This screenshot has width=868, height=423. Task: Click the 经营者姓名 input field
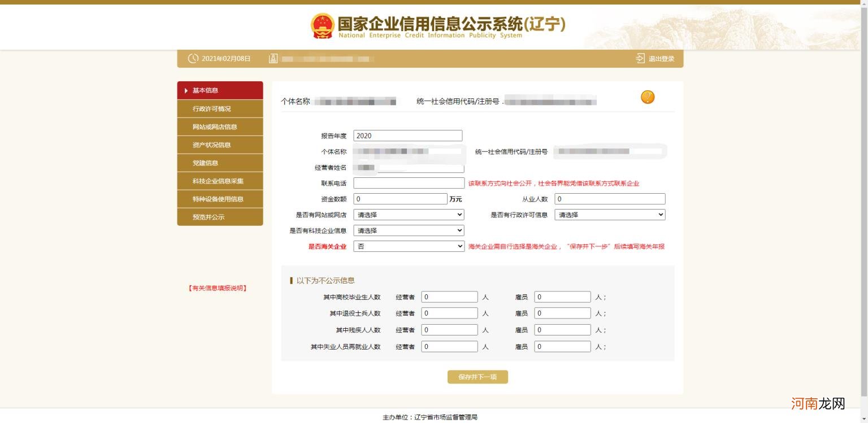tap(409, 168)
